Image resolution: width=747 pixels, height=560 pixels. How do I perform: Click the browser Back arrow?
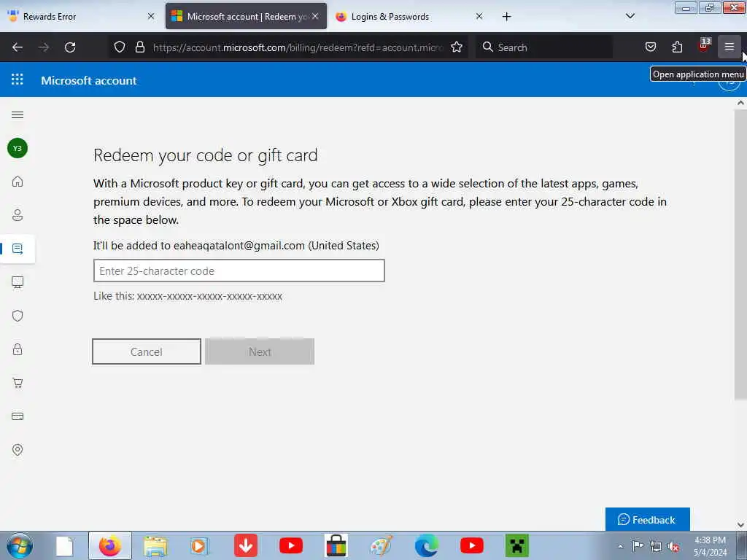pos(18,47)
